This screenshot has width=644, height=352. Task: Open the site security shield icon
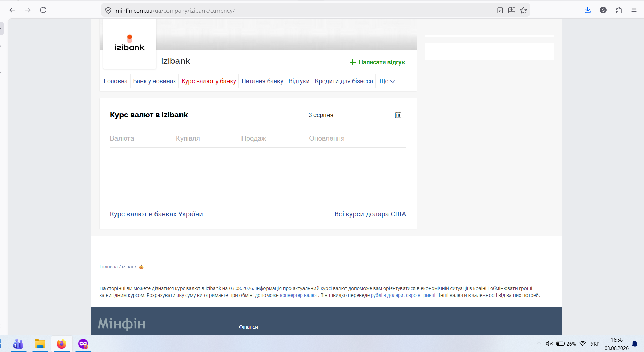[108, 11]
